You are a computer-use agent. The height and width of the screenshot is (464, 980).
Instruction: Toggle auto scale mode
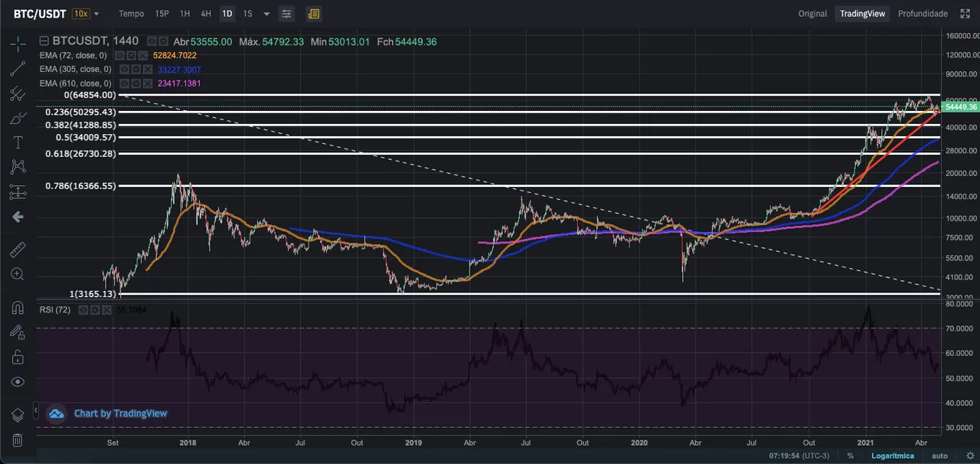[x=939, y=456]
